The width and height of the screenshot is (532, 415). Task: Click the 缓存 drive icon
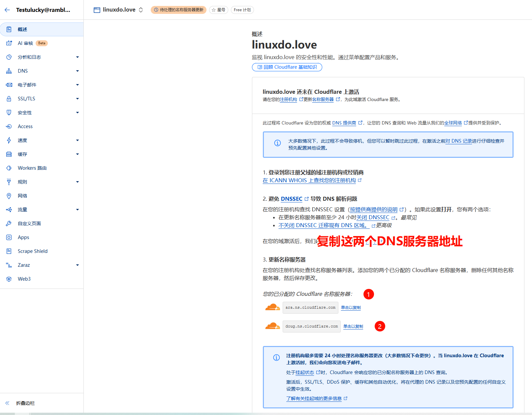[x=9, y=154]
